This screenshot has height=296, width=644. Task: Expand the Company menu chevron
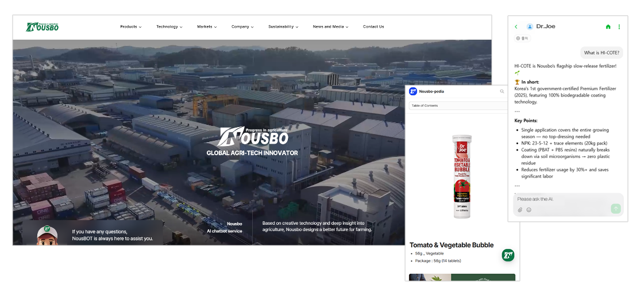pos(252,27)
